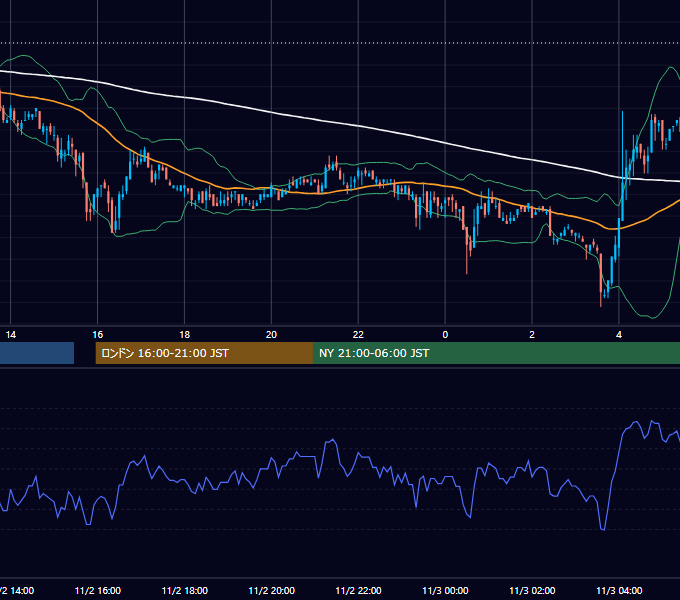The height and width of the screenshot is (600, 680).
Task: Click the '2' hour label on price chart axis
Action: pos(532,335)
